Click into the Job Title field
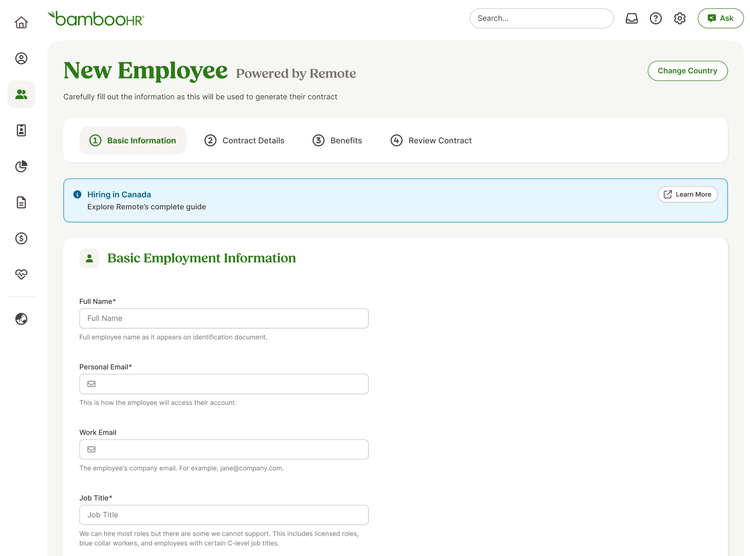The width and height of the screenshot is (750, 556). (224, 515)
